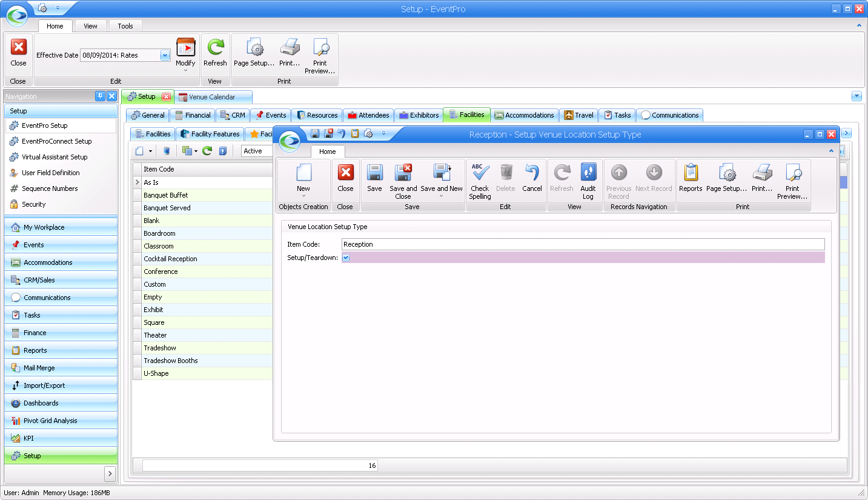Open Reports in the dialog Print group
The height and width of the screenshot is (500, 868).
point(691,179)
